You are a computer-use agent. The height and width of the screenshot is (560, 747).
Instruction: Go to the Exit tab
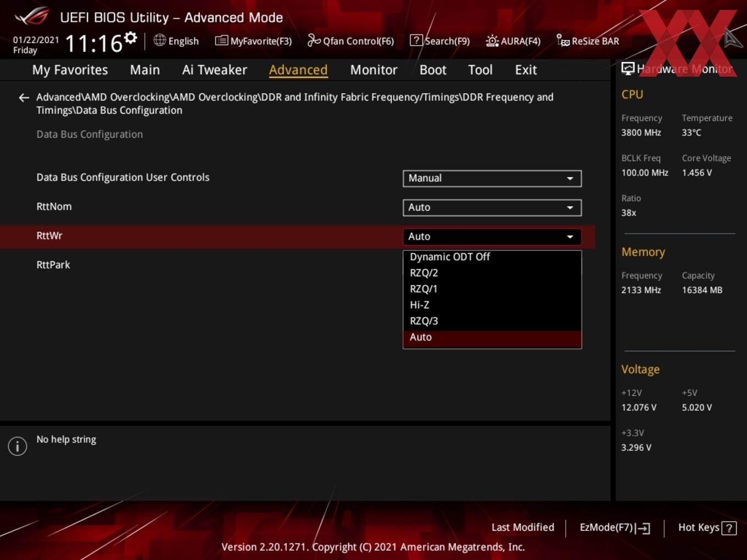coord(526,70)
